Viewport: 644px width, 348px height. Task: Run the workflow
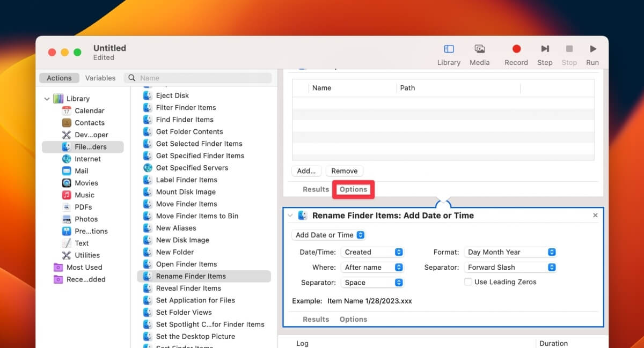point(592,48)
